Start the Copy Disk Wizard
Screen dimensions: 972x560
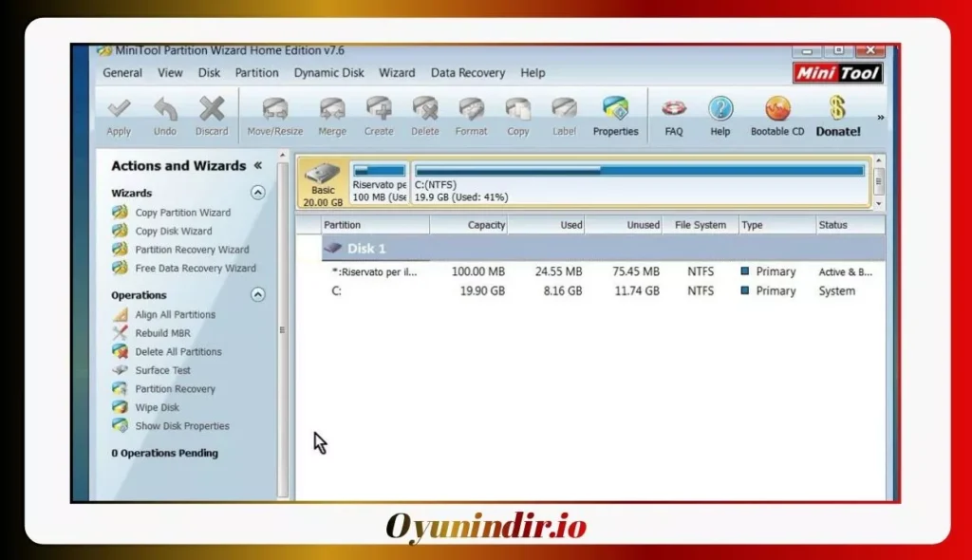pos(173,231)
